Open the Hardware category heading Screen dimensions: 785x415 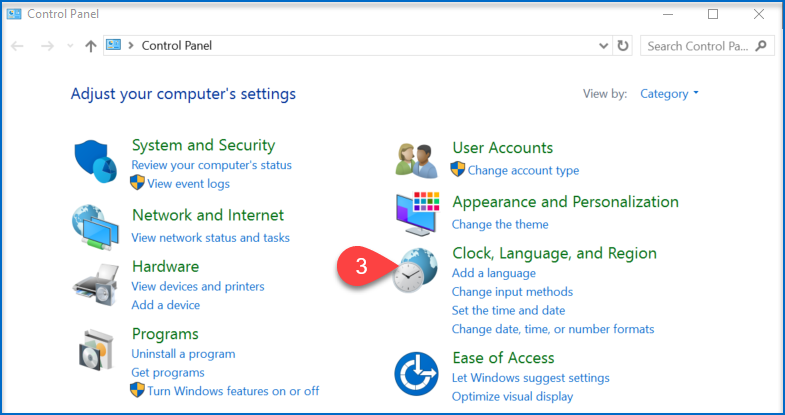(x=165, y=266)
